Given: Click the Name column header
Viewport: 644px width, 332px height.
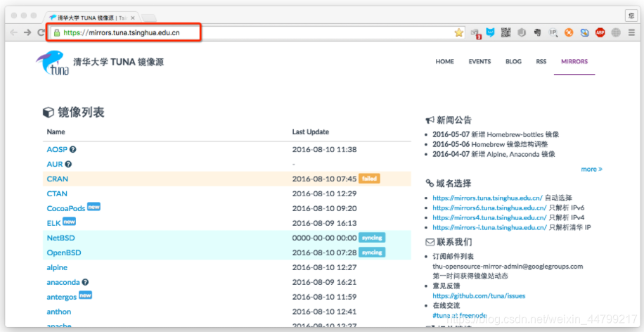Looking at the screenshot, I should coord(56,132).
